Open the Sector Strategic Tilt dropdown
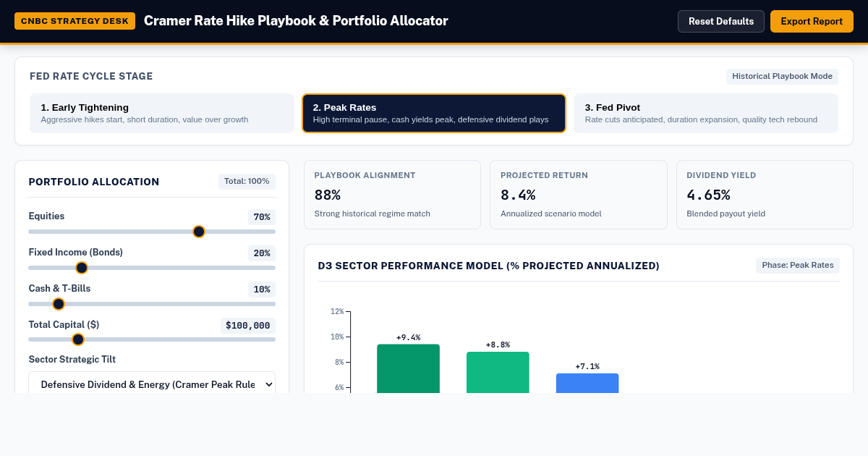The image size is (868, 456). tap(152, 384)
